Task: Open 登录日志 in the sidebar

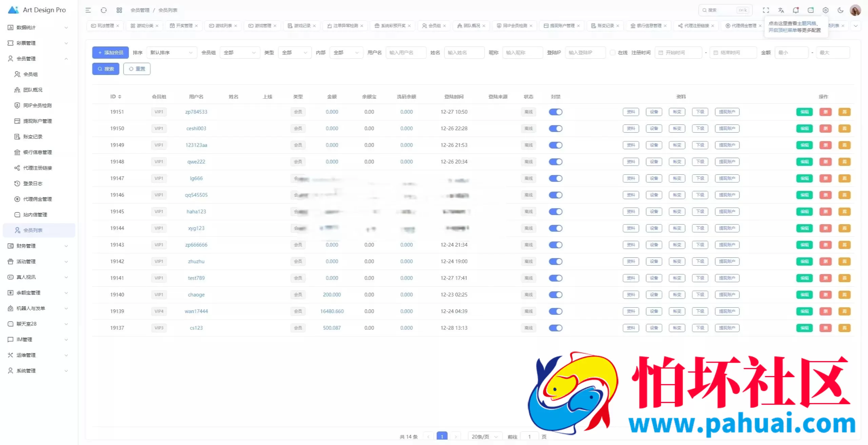Action: (x=39, y=183)
